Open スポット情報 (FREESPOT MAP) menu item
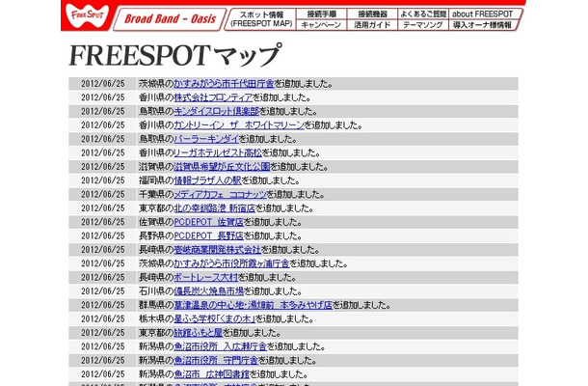The height and width of the screenshot is (386, 588). coord(261,19)
